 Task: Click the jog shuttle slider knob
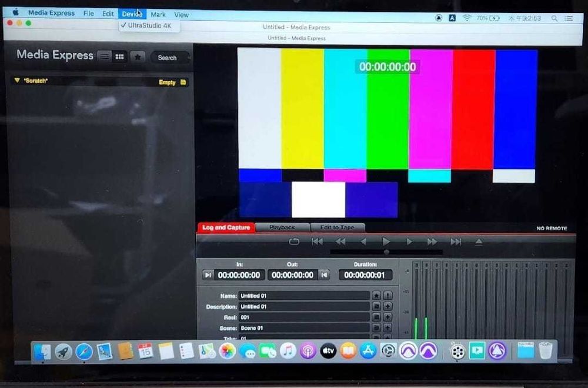tap(386, 252)
